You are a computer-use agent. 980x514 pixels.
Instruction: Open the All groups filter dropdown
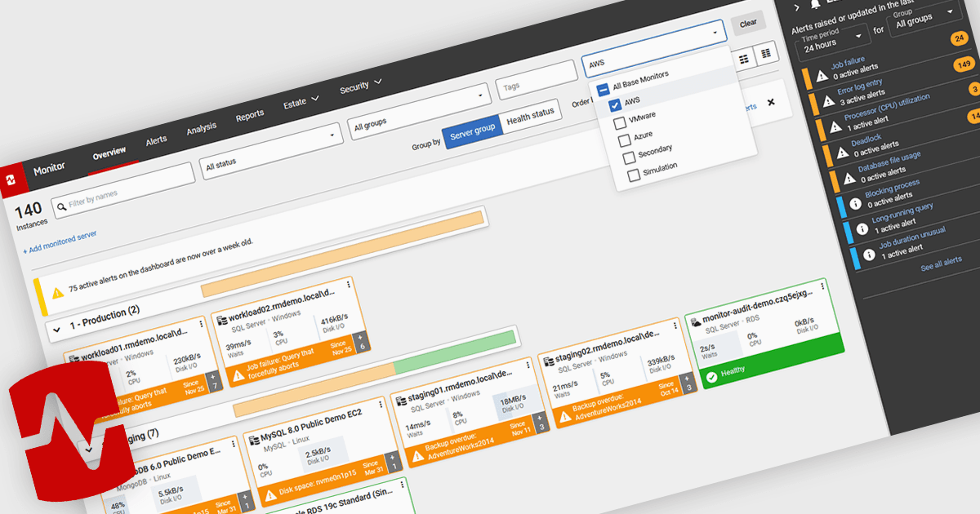[418, 113]
